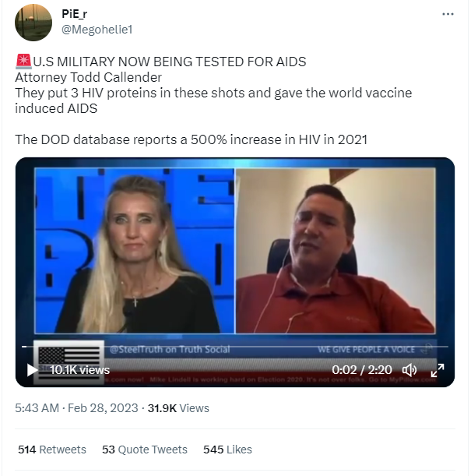Image resolution: width=471 pixels, height=476 pixels.
Task: Mute the video using the speaker icon
Action: 409,370
